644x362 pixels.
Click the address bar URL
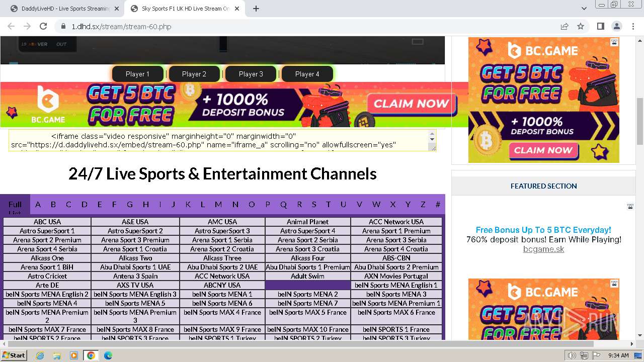(121, 26)
